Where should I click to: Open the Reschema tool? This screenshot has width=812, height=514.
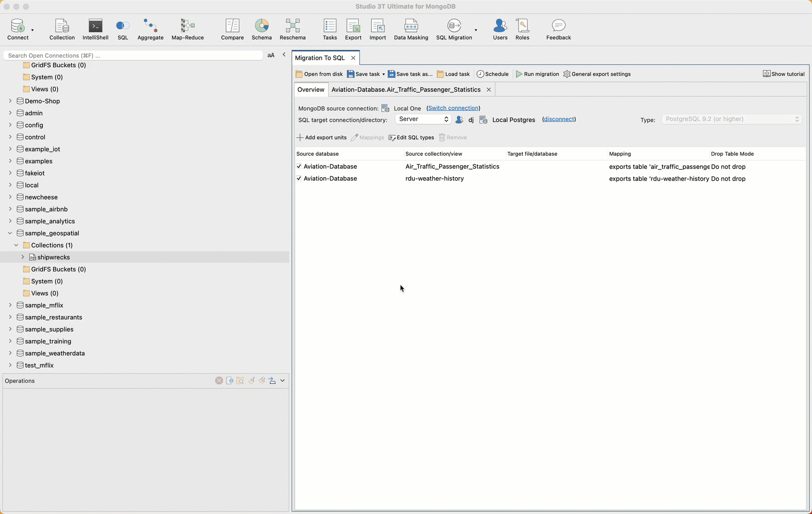click(x=292, y=29)
